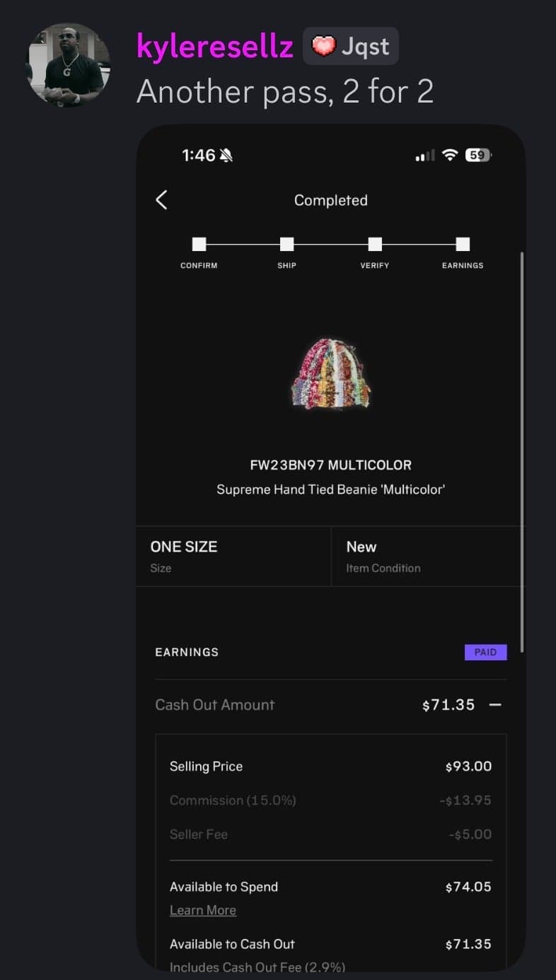Select the Earnings step square
This screenshot has width=556, height=980.
[463, 244]
